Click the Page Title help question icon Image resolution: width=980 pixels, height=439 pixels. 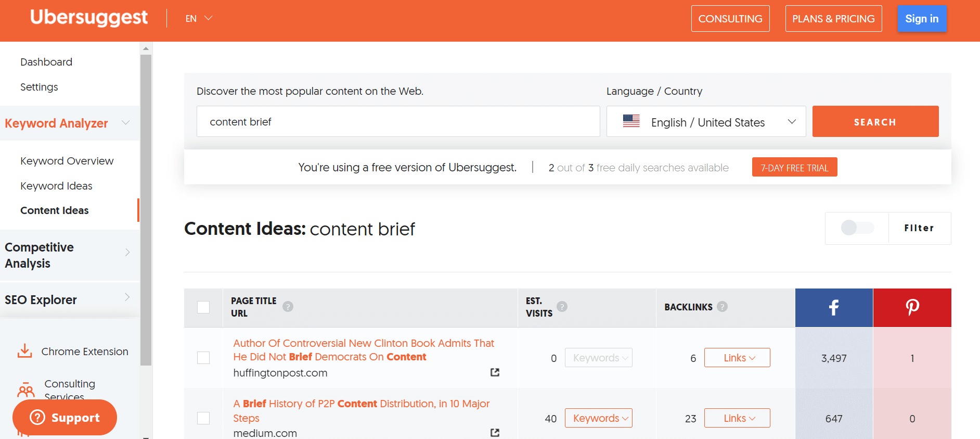[x=288, y=307]
